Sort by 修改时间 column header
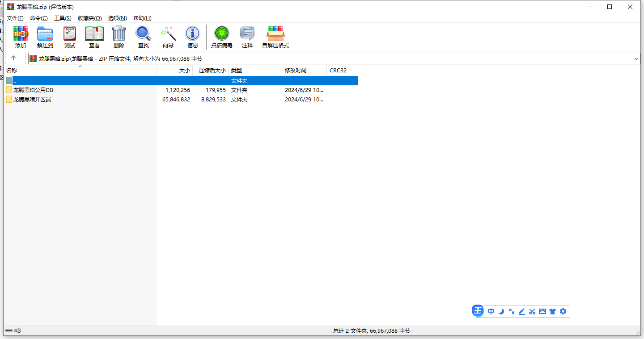 click(x=296, y=71)
